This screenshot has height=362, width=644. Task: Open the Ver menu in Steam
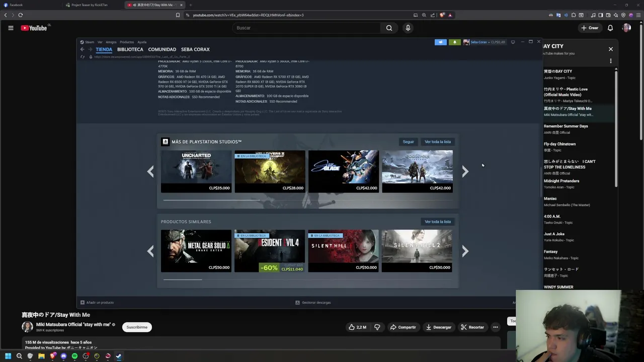(x=100, y=42)
